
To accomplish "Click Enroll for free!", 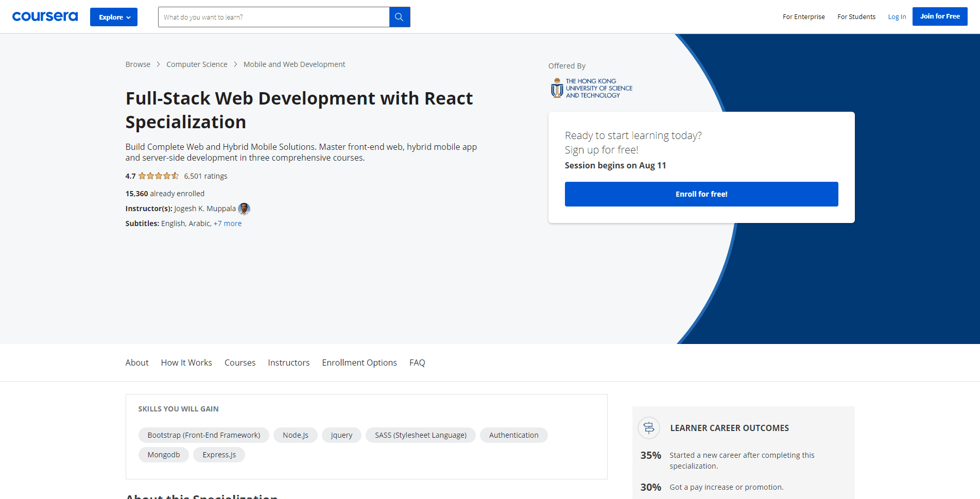I will click(701, 194).
